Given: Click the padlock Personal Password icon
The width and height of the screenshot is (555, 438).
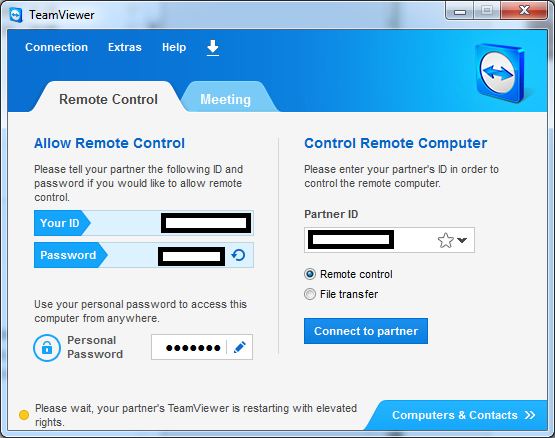Looking at the screenshot, I should [47, 348].
